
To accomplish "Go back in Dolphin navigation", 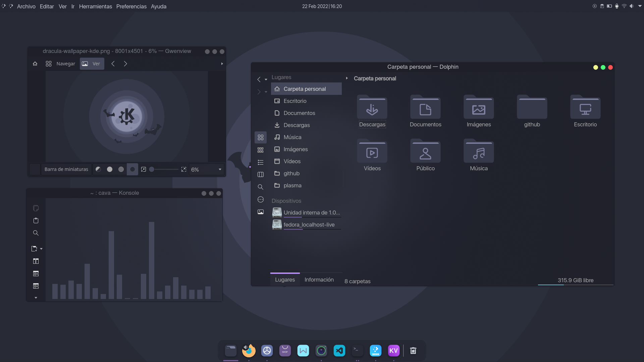I will point(259,79).
